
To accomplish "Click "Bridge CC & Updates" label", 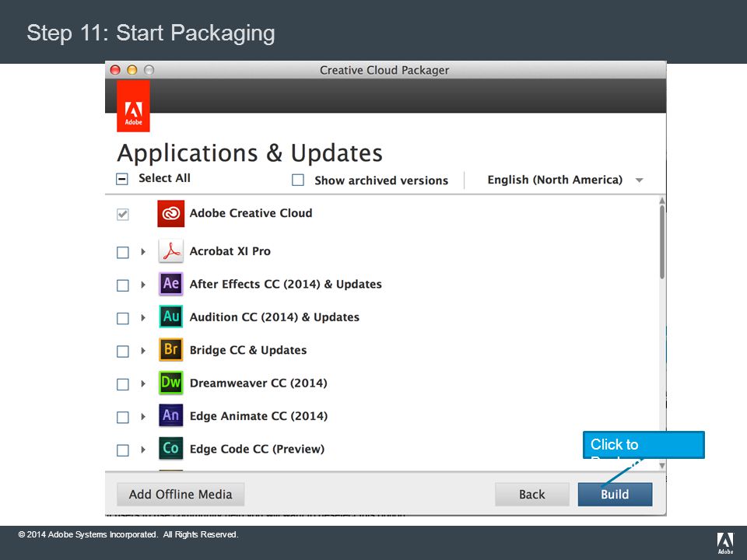I will [247, 350].
